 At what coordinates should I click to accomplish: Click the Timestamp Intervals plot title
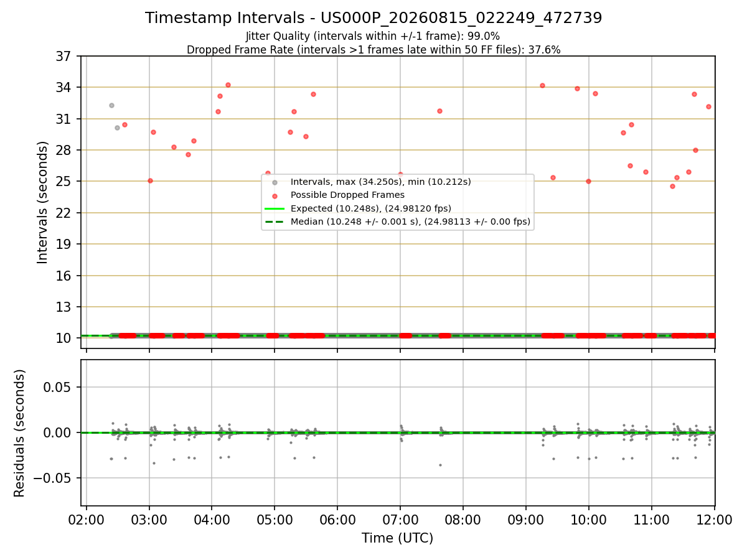374,18
